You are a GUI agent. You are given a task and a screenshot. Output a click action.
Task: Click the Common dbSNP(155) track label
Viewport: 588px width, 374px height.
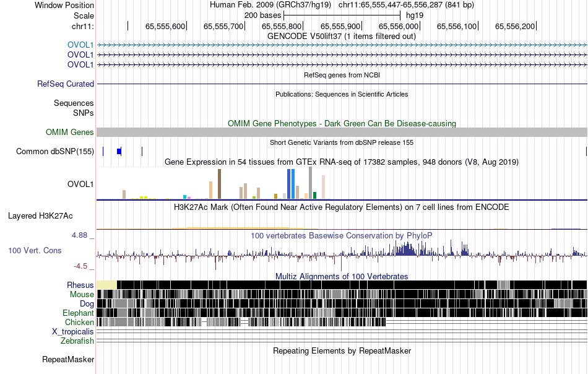click(54, 152)
